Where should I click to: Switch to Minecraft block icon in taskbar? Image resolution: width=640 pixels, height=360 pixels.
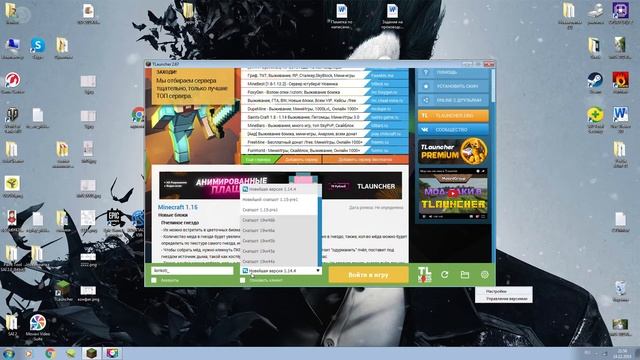pyautogui.click(x=92, y=353)
